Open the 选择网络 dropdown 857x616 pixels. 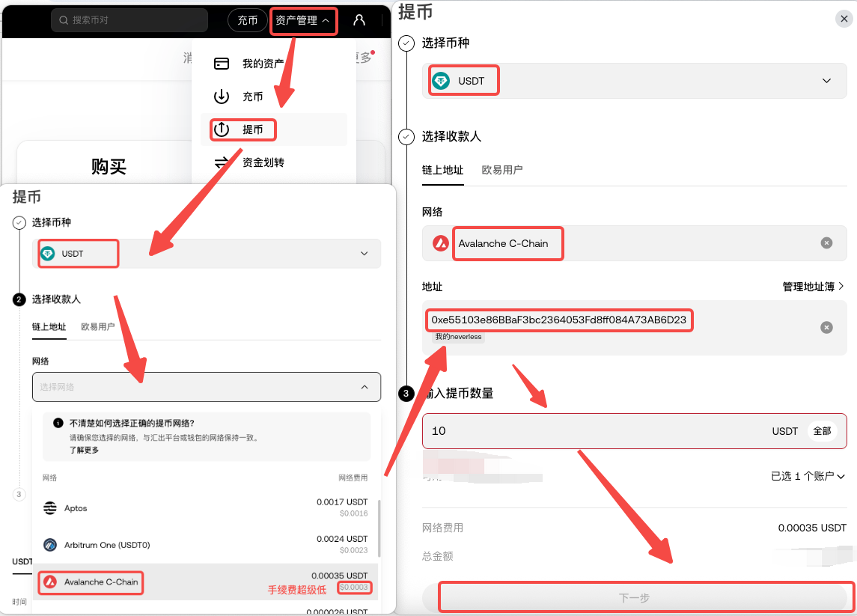point(207,387)
